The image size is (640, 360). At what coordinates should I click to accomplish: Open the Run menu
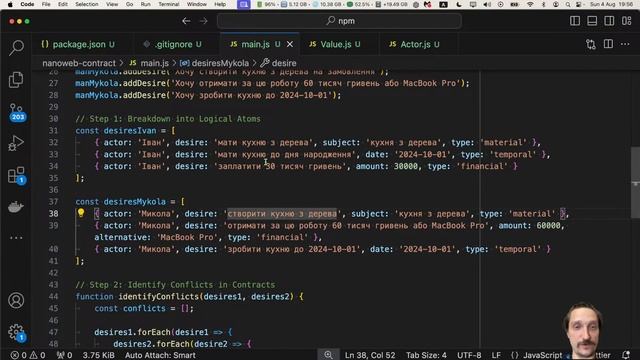145,4
